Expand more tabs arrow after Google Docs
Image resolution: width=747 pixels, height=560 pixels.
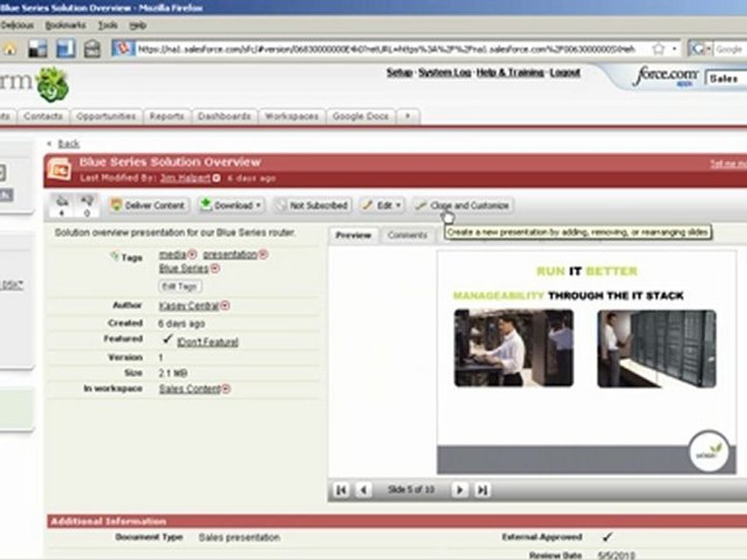tap(408, 116)
